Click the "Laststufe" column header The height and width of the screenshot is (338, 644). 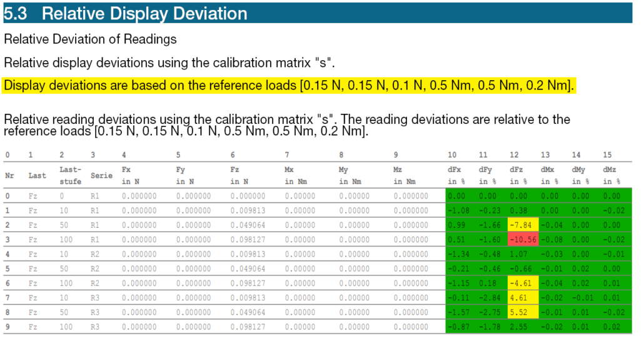(70, 176)
